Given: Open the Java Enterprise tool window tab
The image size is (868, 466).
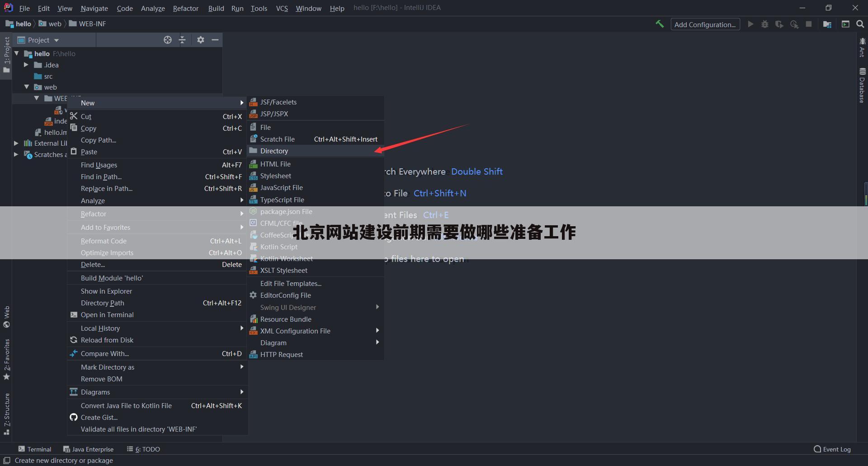Looking at the screenshot, I should (89, 449).
